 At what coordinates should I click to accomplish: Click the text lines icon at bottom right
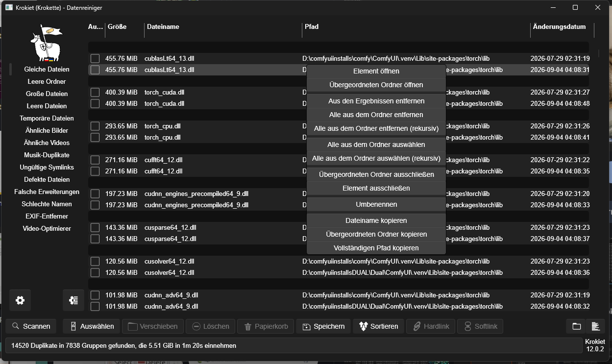595,326
